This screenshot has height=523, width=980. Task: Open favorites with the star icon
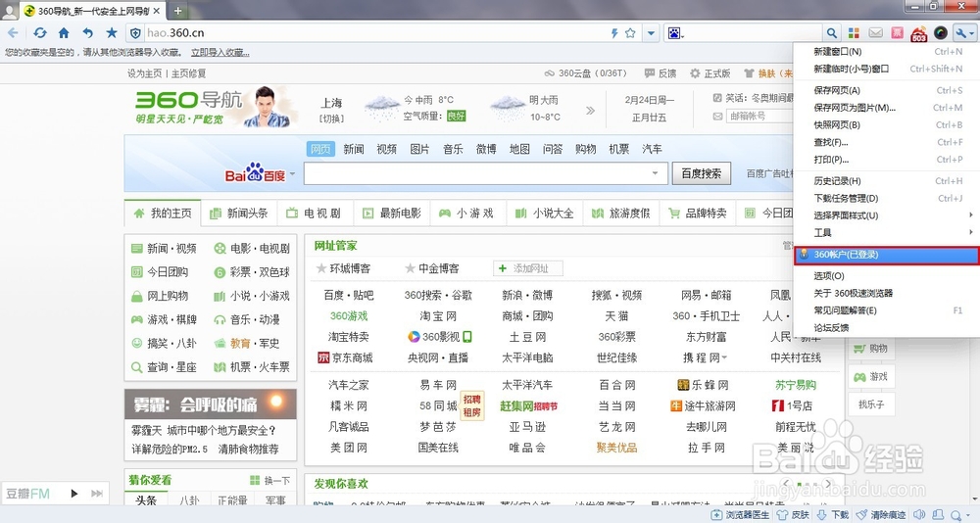[x=112, y=33]
